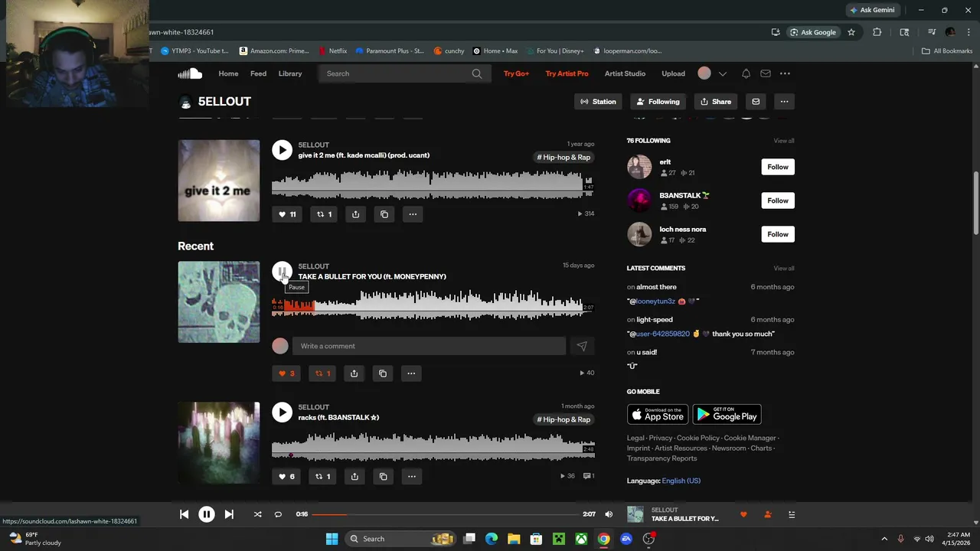The image size is (980, 551).
Task: Click the player volume speaker icon
Action: (x=609, y=514)
